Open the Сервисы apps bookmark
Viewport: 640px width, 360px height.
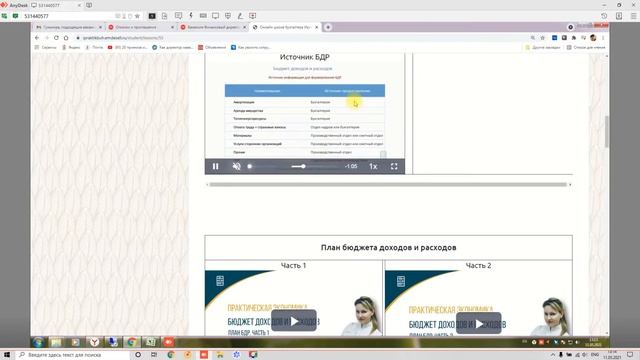(45, 47)
